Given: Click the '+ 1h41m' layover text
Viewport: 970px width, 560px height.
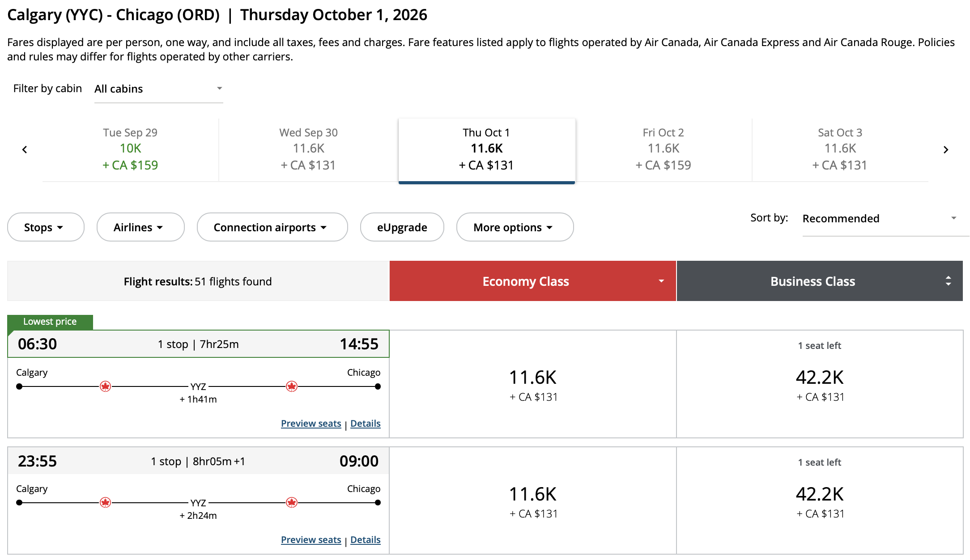Looking at the screenshot, I should (198, 399).
